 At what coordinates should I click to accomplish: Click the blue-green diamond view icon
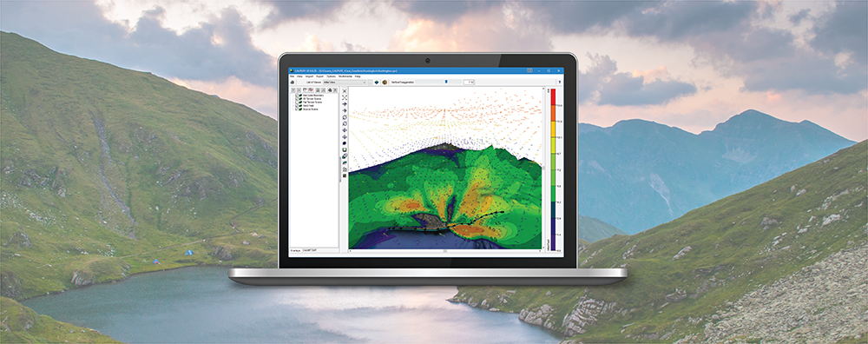coord(377,82)
